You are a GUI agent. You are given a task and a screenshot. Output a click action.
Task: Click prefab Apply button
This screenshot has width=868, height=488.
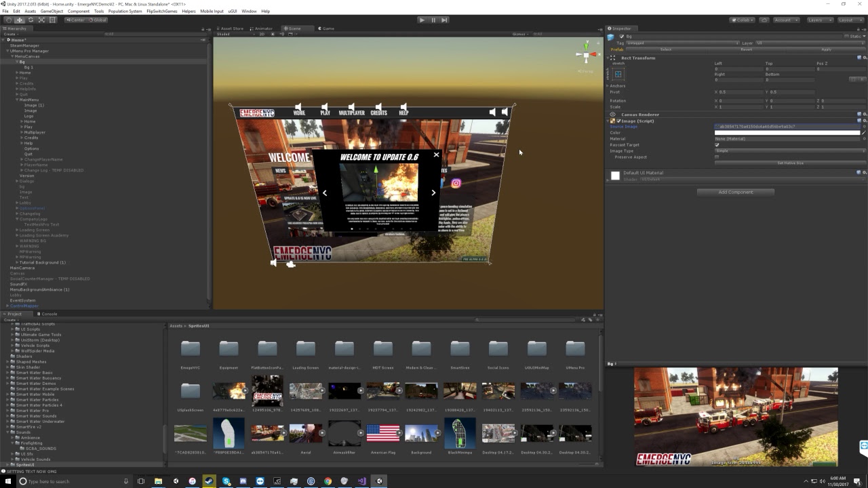click(826, 49)
